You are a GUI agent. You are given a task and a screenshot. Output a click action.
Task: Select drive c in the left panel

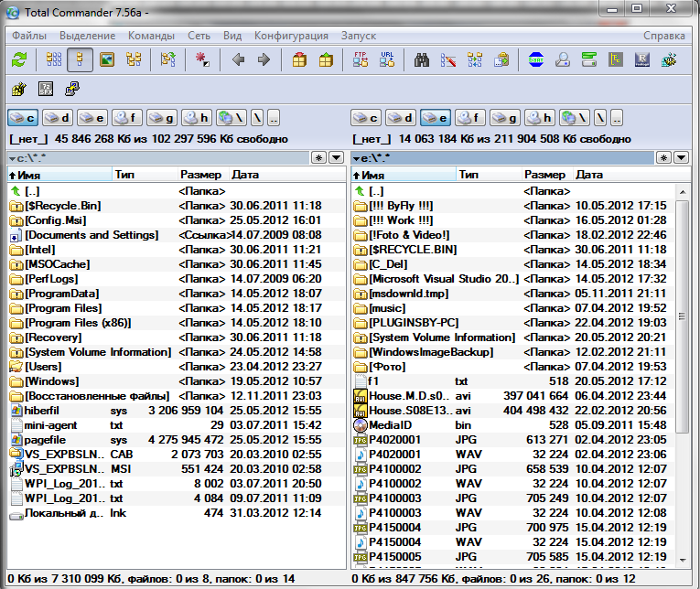click(x=23, y=118)
